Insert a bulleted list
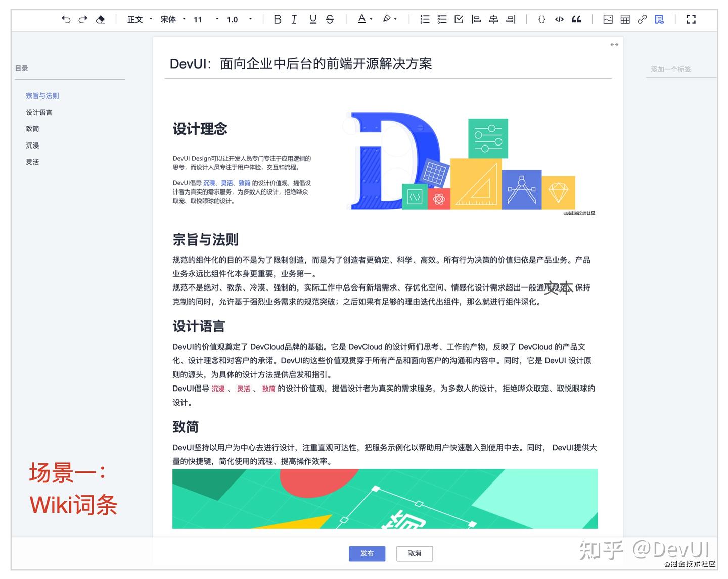This screenshot has height=579, width=728. (442, 19)
